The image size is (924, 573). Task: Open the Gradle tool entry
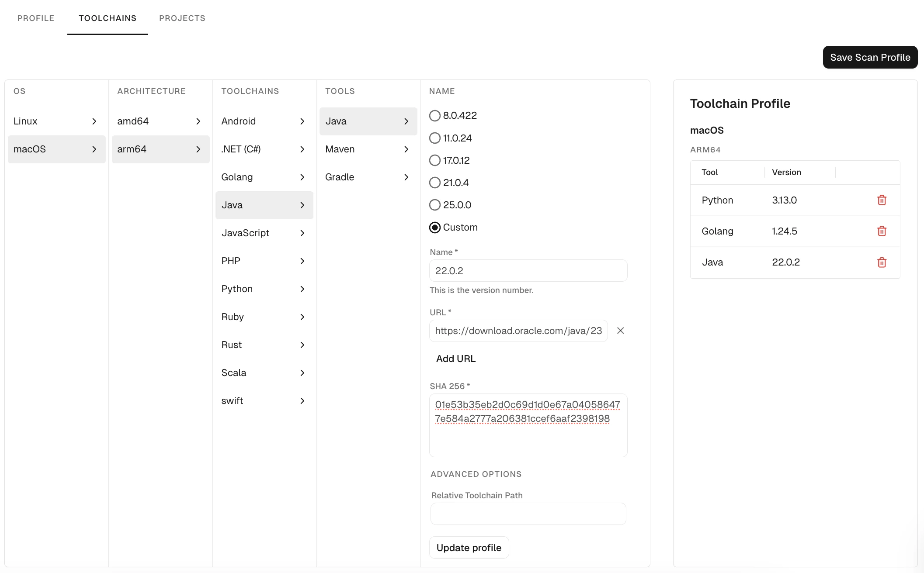(368, 177)
